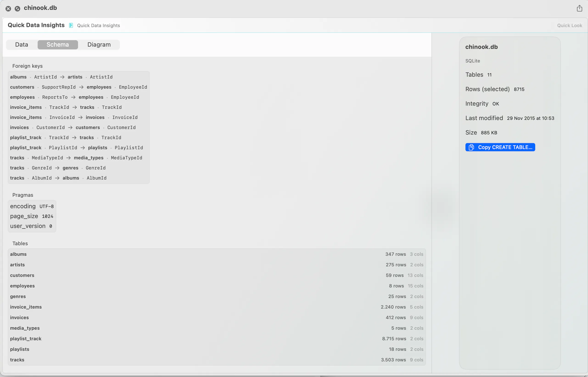Open the share menu icon
Viewport: 588px width, 377px height.
point(579,8)
